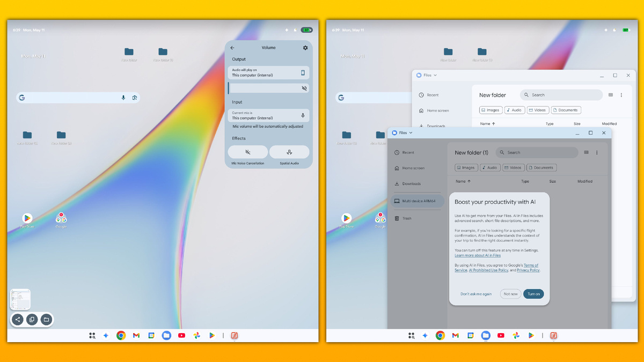
Task: Open the Privacy Policy link
Action: point(528,270)
